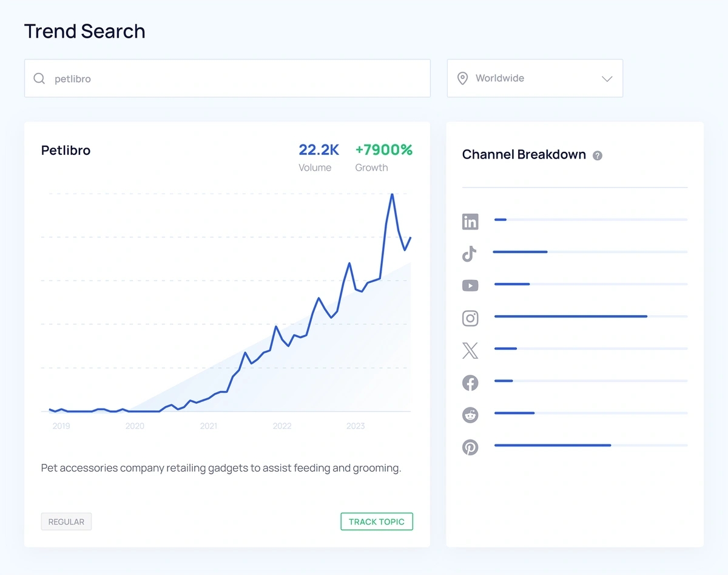The width and height of the screenshot is (728, 575).
Task: Focus the petlibro search input field
Action: point(237,79)
